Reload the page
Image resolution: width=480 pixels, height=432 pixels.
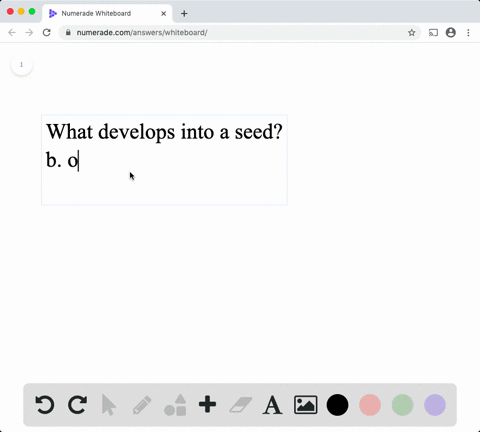pyautogui.click(x=47, y=32)
